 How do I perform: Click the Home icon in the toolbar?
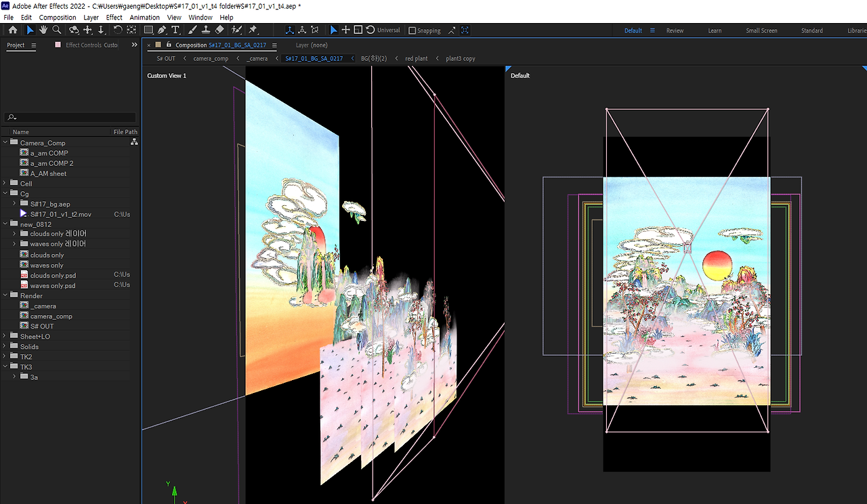[x=13, y=30]
